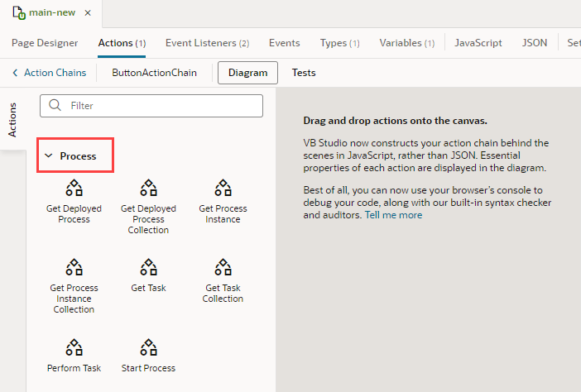Viewport: 581px width, 392px height.
Task: Select the Get Deployed Process action icon
Action: 74,188
